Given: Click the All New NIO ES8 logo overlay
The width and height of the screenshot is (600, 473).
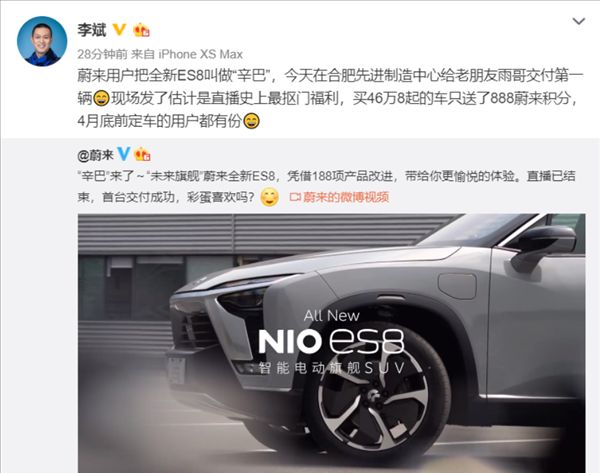Looking at the screenshot, I should [x=331, y=332].
